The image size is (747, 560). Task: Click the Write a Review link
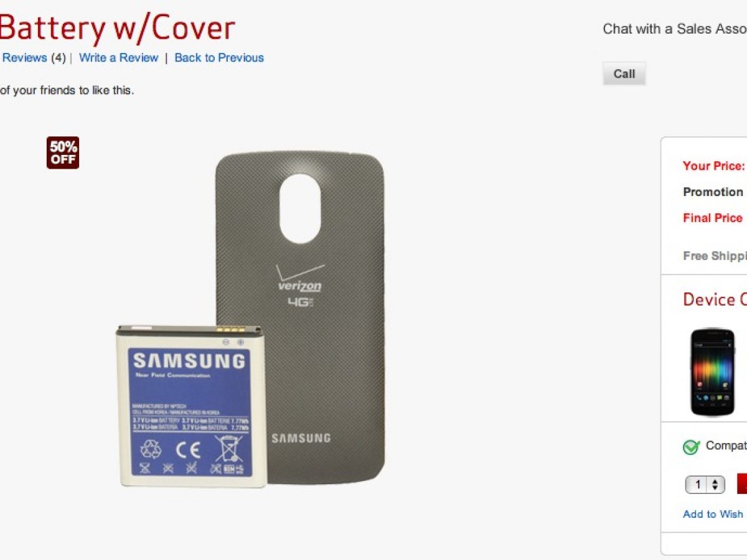pyautogui.click(x=119, y=58)
